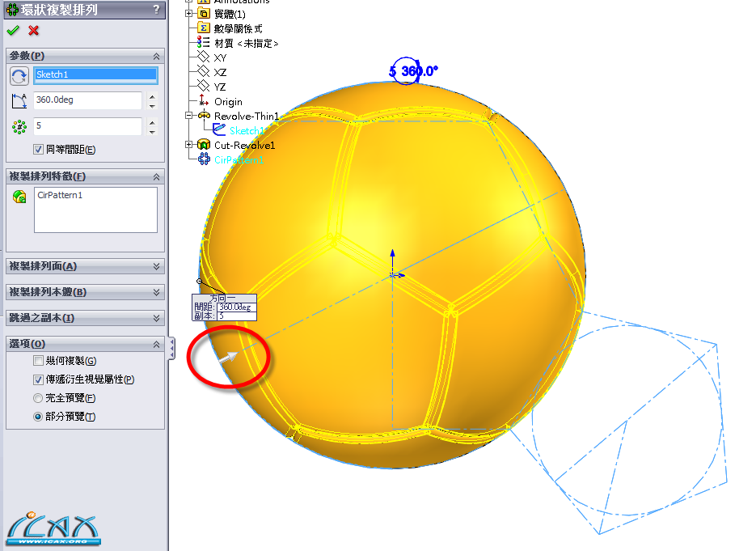Increase instance count with up arrow

(152, 122)
